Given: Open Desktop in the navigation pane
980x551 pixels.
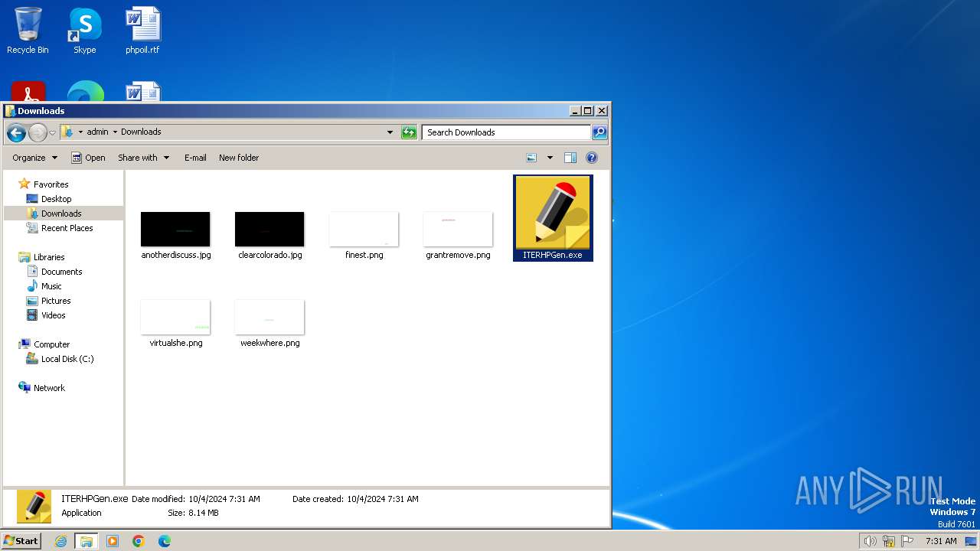Looking at the screenshot, I should (56, 199).
